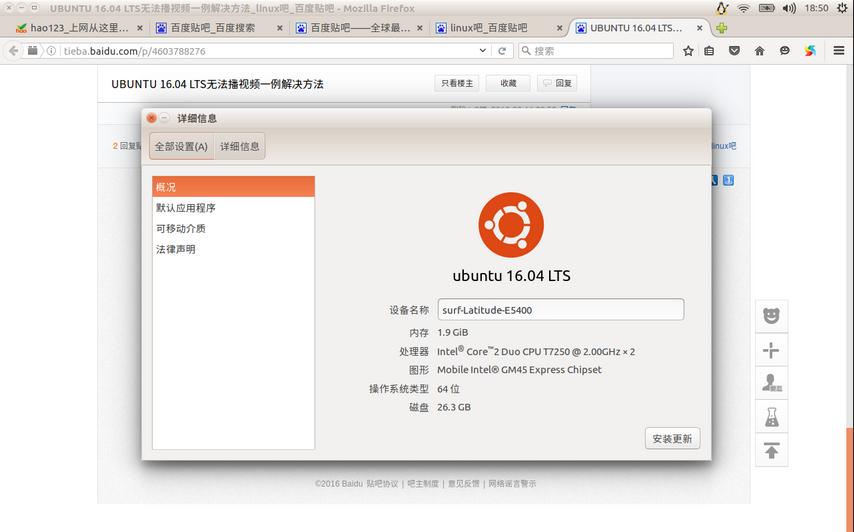Click the 安装更新 button
The width and height of the screenshot is (854, 532).
point(672,438)
